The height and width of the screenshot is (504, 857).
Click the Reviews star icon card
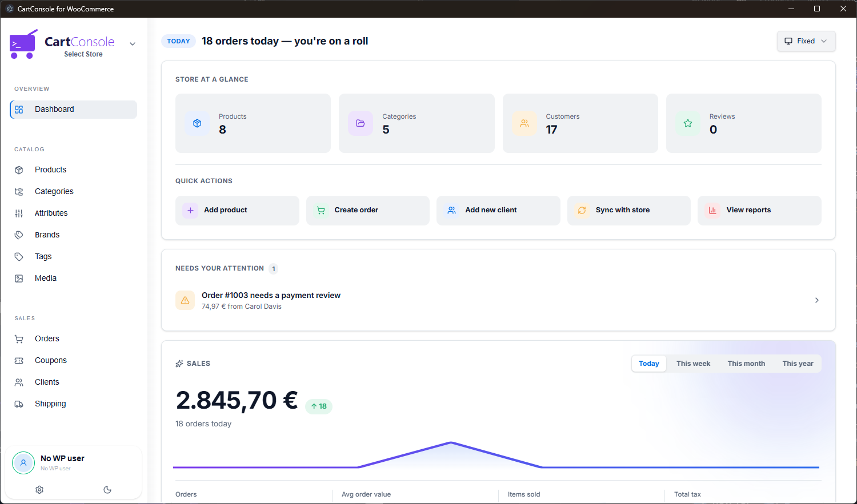688,123
